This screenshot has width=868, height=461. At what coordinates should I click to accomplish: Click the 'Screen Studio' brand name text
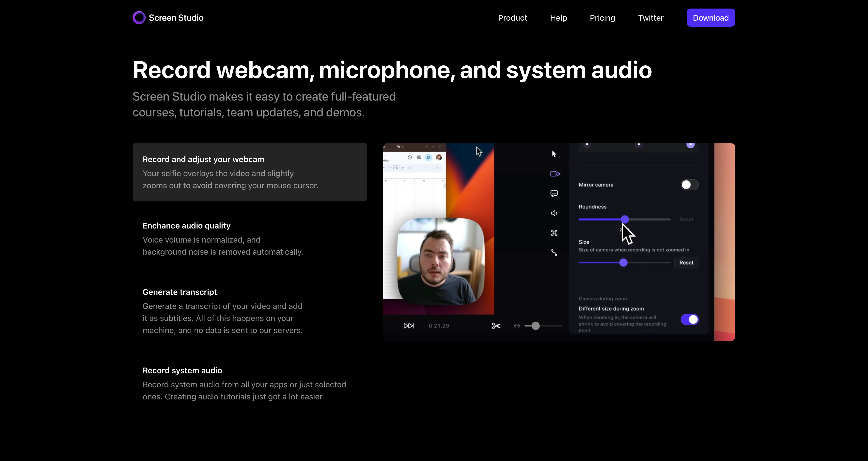pyautogui.click(x=176, y=18)
